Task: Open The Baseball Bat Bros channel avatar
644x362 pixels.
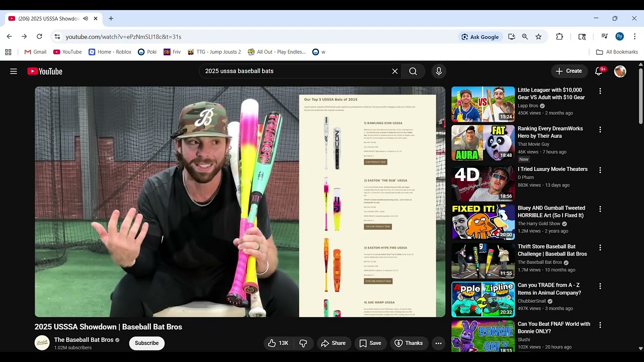Action: [42, 343]
